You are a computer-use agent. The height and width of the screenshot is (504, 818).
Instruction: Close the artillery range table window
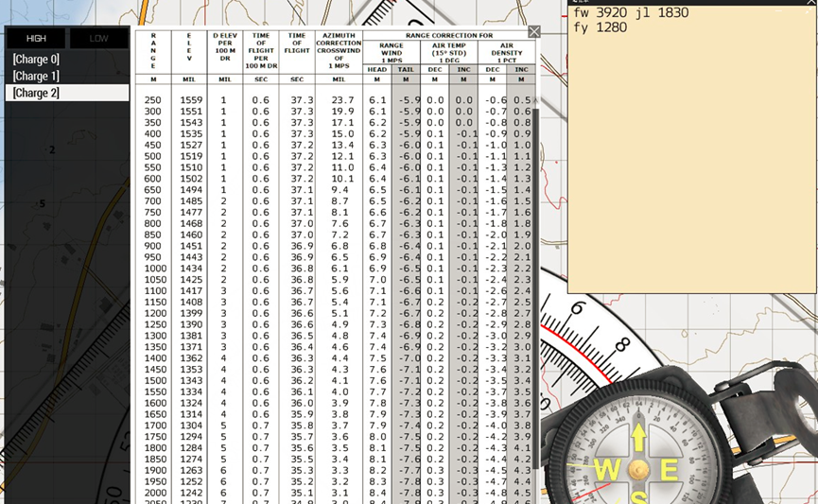click(x=534, y=32)
